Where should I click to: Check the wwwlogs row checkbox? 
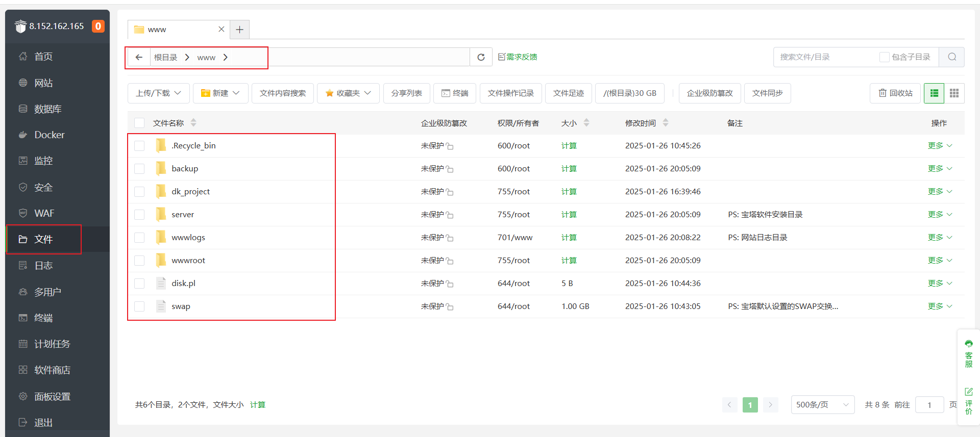pos(139,238)
